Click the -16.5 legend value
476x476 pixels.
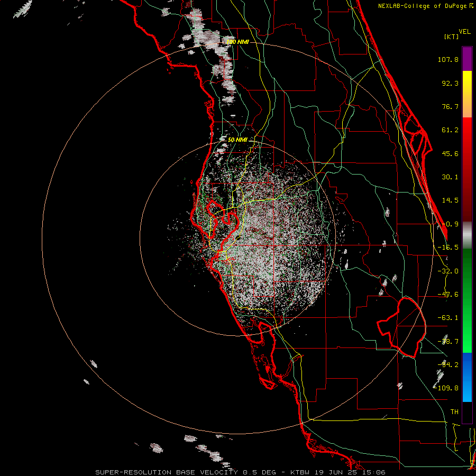448,248
